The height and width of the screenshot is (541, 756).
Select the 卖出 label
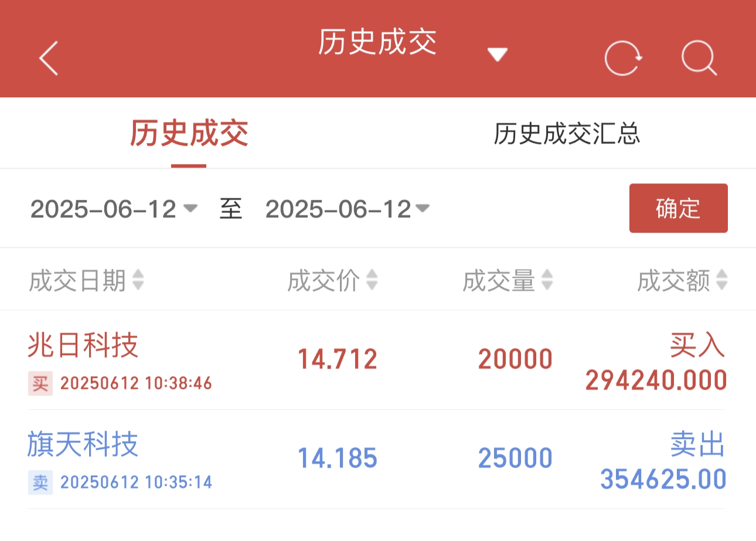click(x=698, y=444)
